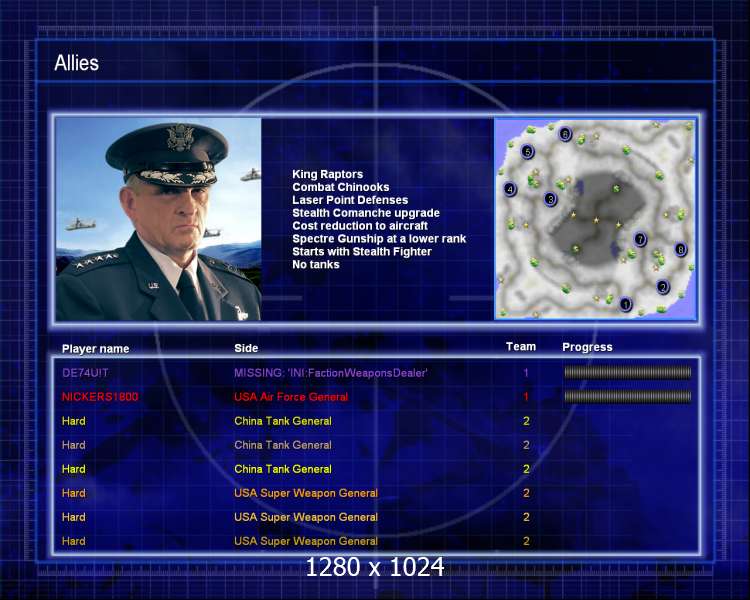The width and height of the screenshot is (750, 600).
Task: Click the Combat Chinooks feature line
Action: (341, 187)
